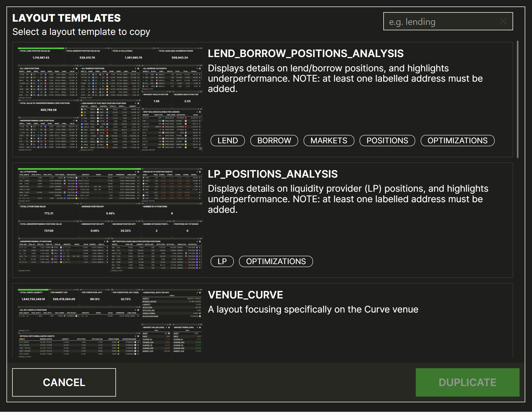532x412 pixels.
Task: Click the LEND tag
Action: click(x=228, y=141)
